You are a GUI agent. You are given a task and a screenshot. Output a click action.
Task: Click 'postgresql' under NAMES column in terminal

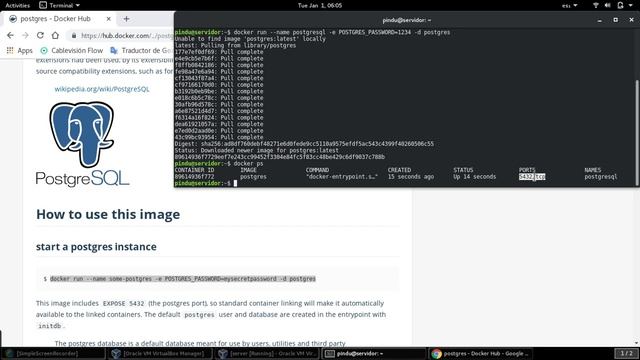click(x=600, y=177)
